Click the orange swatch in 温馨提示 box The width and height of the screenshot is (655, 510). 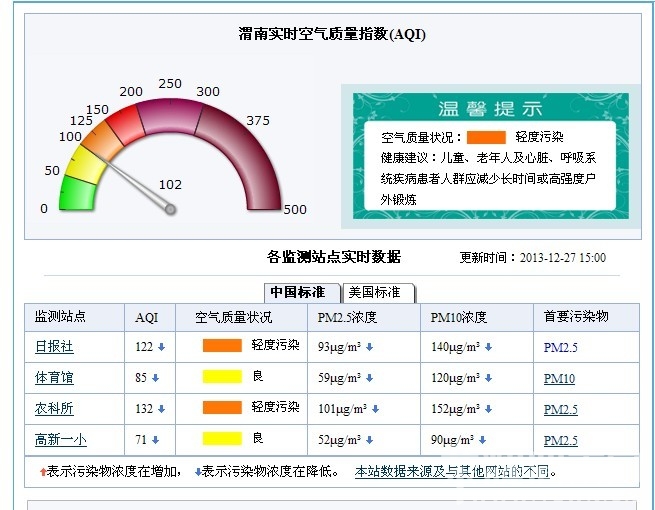pos(486,137)
